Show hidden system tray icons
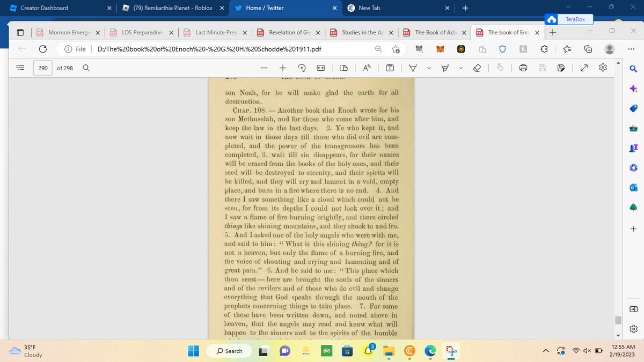Image resolution: width=644 pixels, height=362 pixels. 545,351
